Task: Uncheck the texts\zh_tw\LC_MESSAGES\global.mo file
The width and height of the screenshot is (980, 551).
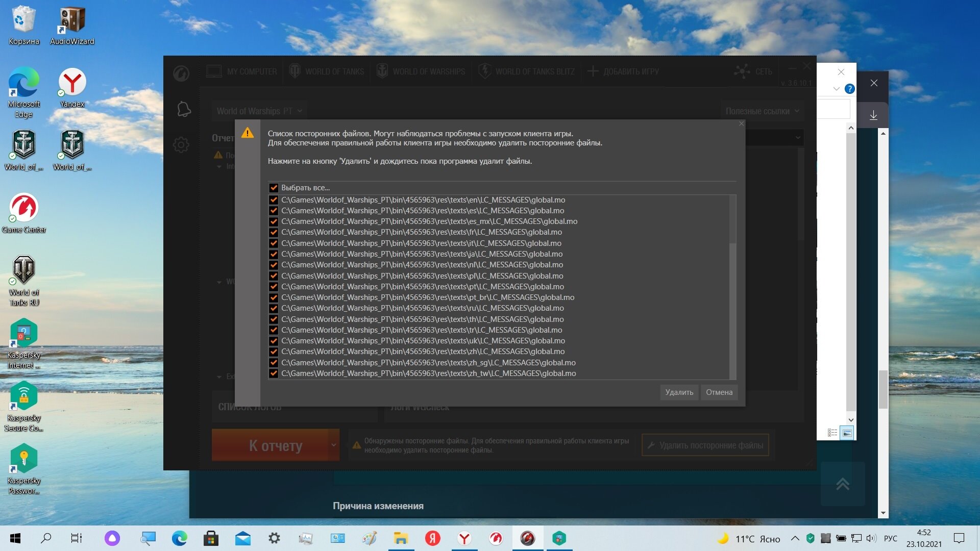Action: (274, 373)
